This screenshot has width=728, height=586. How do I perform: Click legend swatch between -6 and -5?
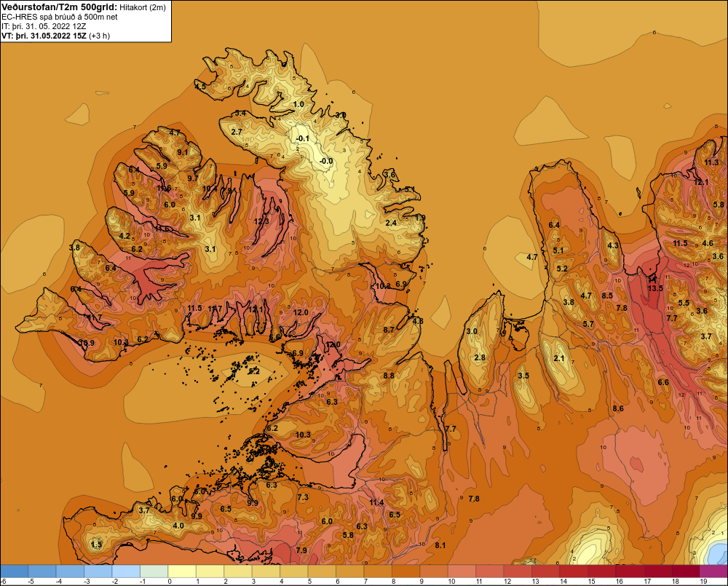tap(14, 571)
